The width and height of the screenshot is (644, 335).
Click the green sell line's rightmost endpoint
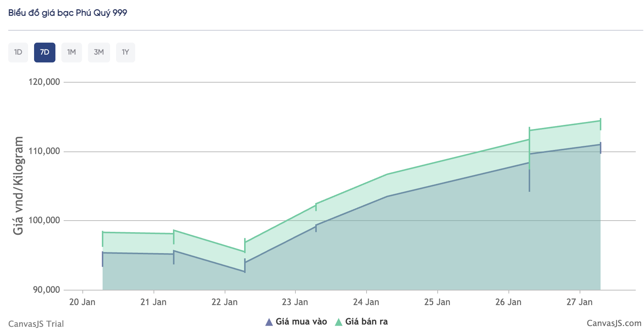click(600, 121)
